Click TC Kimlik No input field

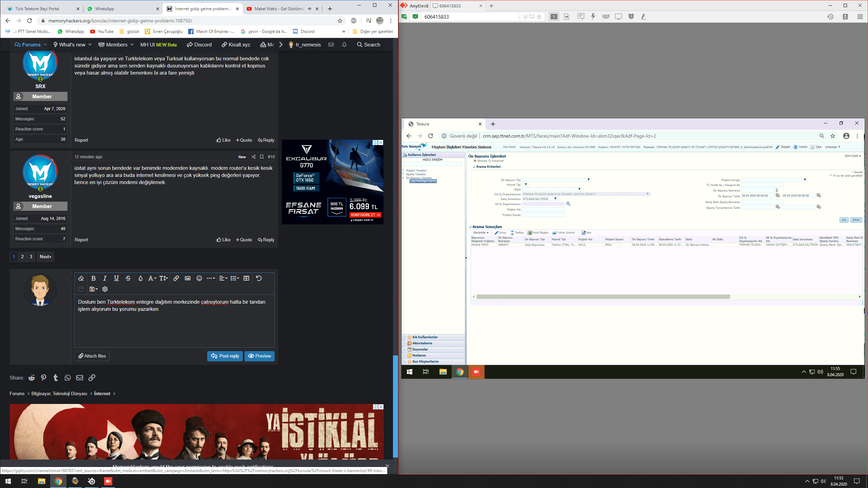763,185
